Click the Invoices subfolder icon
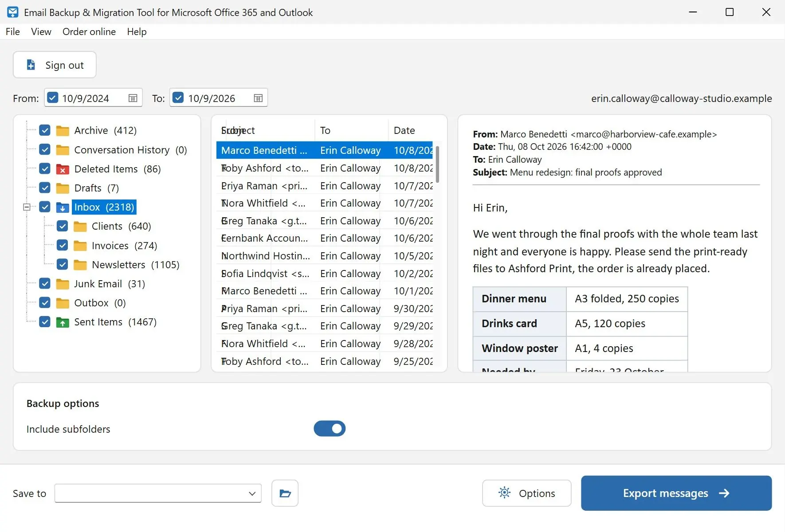This screenshot has height=532, width=785. coord(80,246)
